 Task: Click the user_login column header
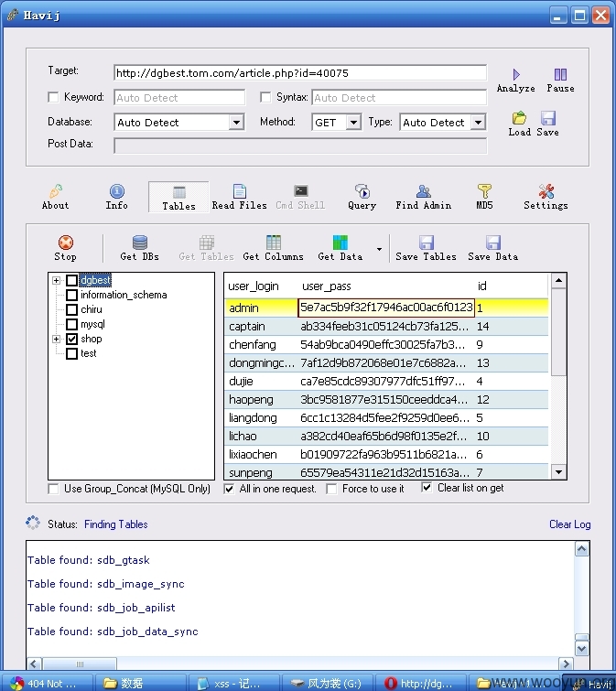click(254, 286)
